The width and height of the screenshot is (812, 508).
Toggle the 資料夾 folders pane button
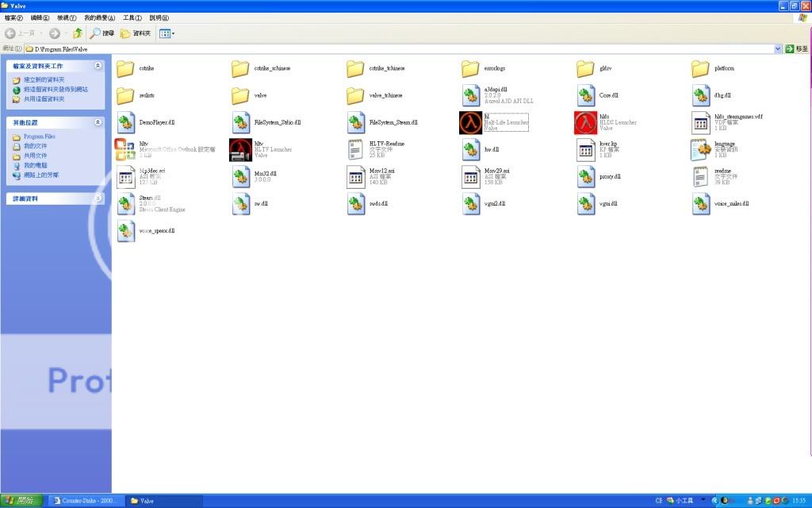[x=136, y=33]
